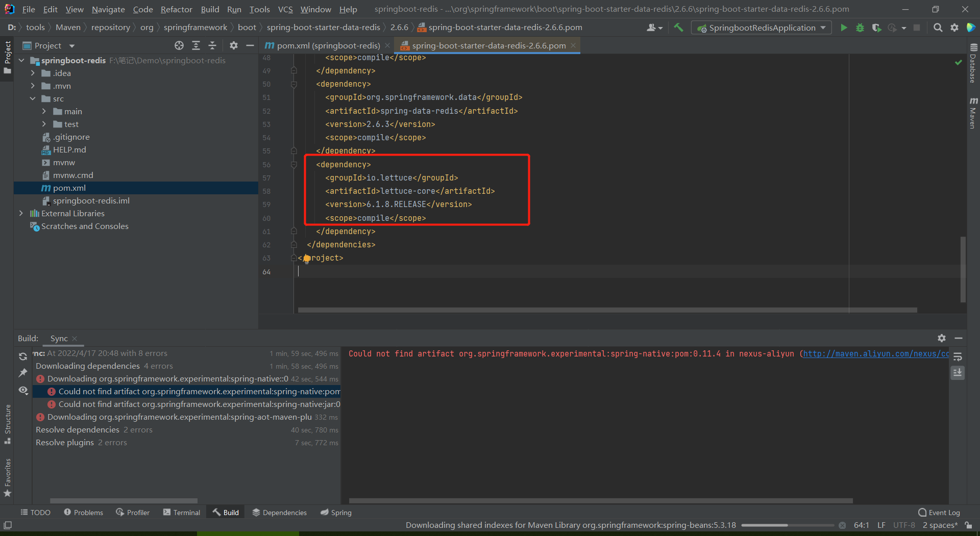
Task: Click boot segment in breadcrumb path
Action: coord(247,28)
